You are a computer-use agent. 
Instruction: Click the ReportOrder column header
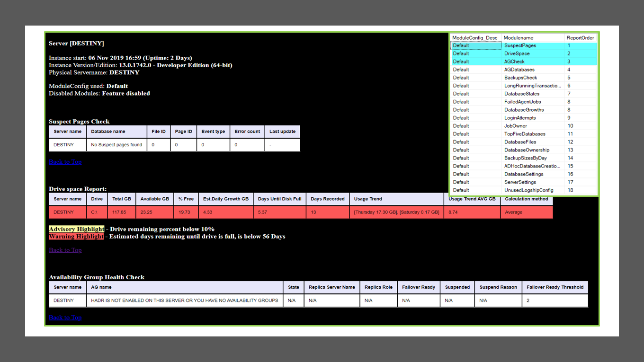pos(580,38)
